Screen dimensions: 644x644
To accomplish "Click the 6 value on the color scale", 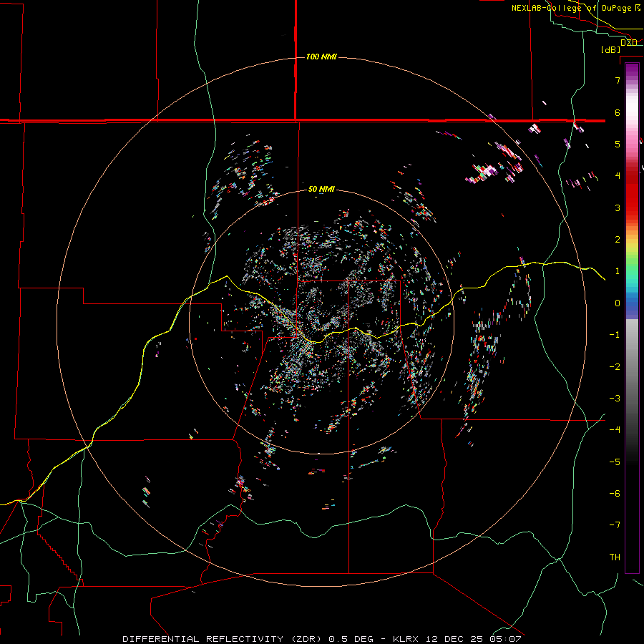I will [618, 112].
